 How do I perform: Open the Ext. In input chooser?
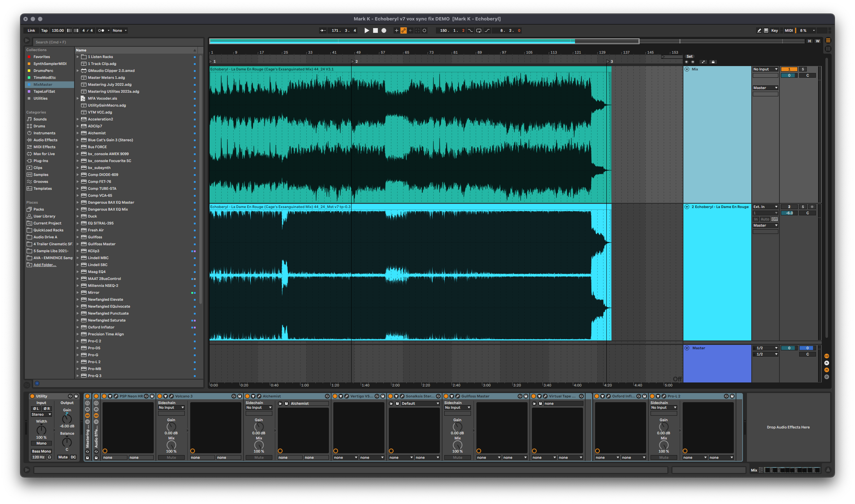[x=765, y=207]
